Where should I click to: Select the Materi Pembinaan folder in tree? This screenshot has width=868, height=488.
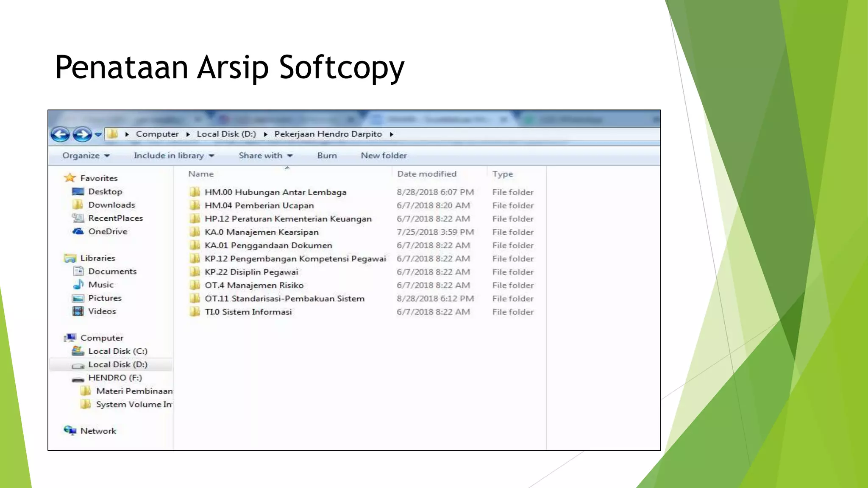click(134, 391)
